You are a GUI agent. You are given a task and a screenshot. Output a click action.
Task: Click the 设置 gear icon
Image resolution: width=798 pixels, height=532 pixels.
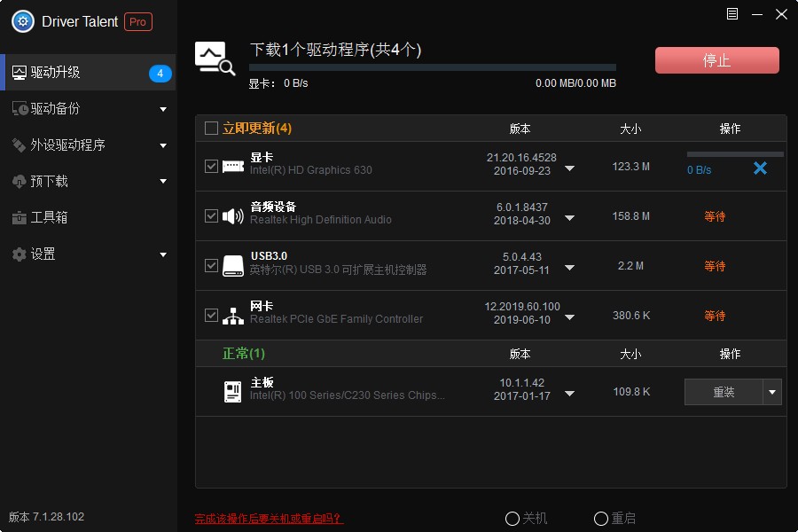(19, 254)
